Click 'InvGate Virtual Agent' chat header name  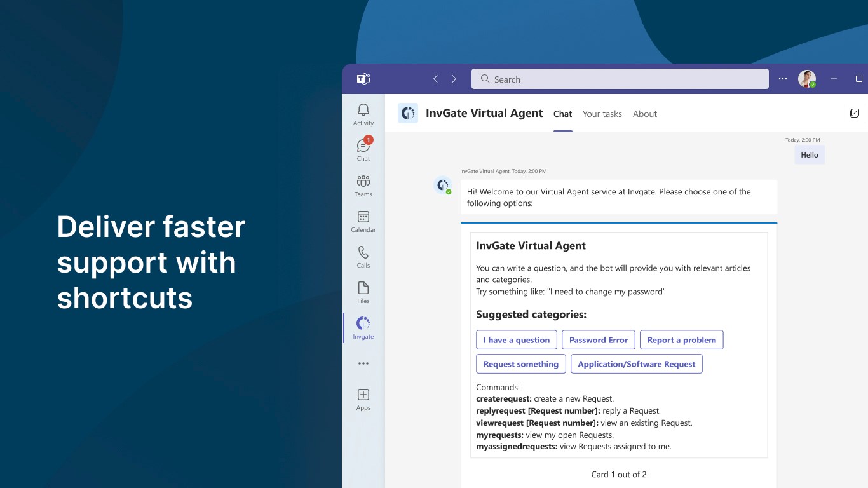tap(484, 113)
